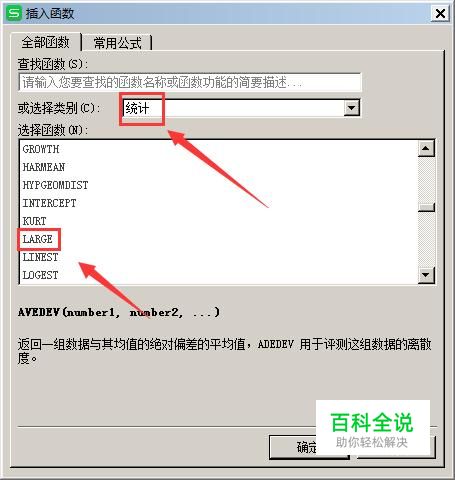The height and width of the screenshot is (480, 455).
Task: Select the INTERCEPT function
Action: click(49, 203)
